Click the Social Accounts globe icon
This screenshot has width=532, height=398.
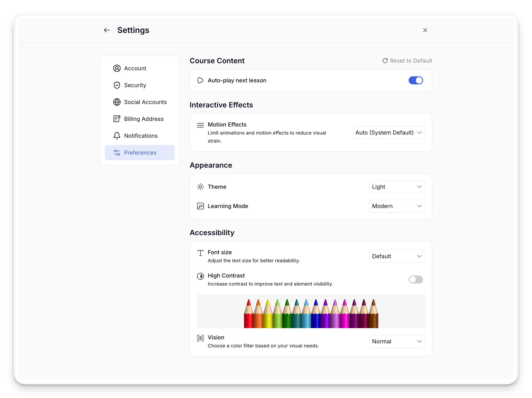click(x=117, y=102)
